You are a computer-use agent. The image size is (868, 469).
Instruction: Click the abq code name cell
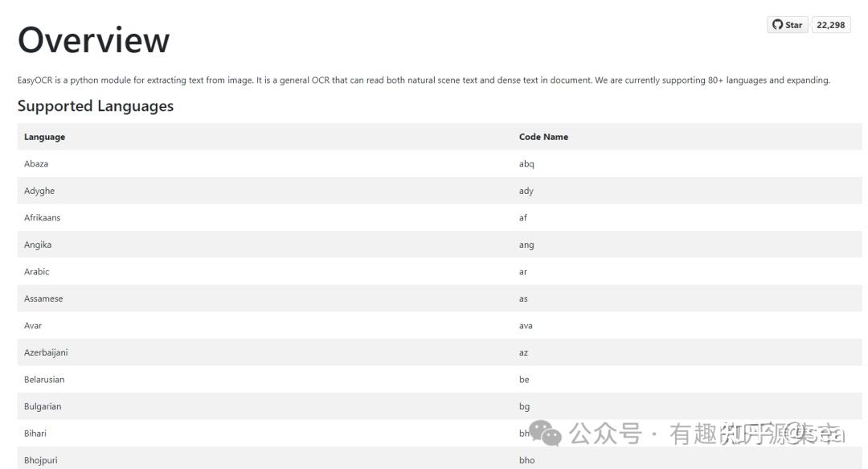525,163
